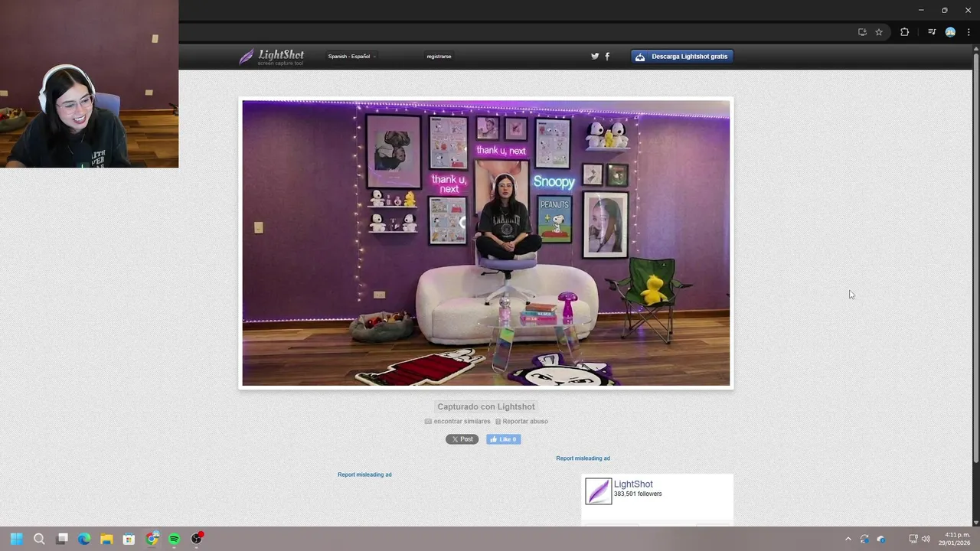The height and width of the screenshot is (551, 980).
Task: Click Report misleading ad above LightShot widget
Action: (x=583, y=458)
